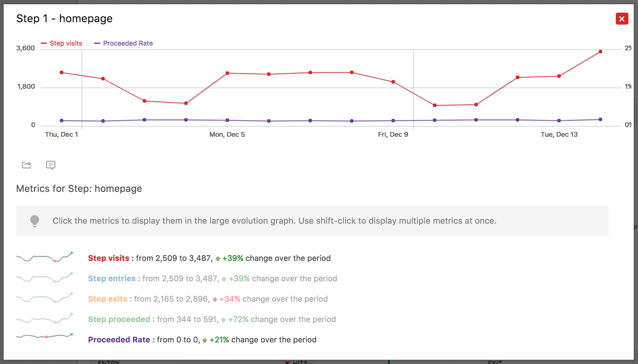Click the Step visits sparkline thumbnail
Image resolution: width=638 pixels, height=364 pixels.
coord(45,258)
